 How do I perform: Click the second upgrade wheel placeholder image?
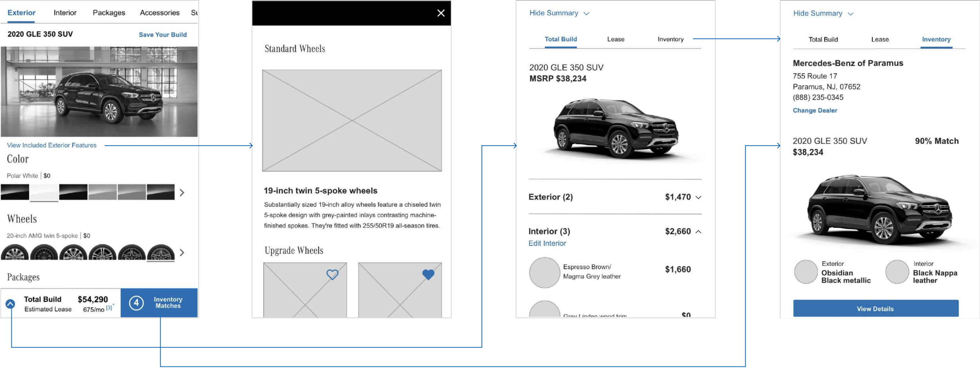click(x=400, y=290)
